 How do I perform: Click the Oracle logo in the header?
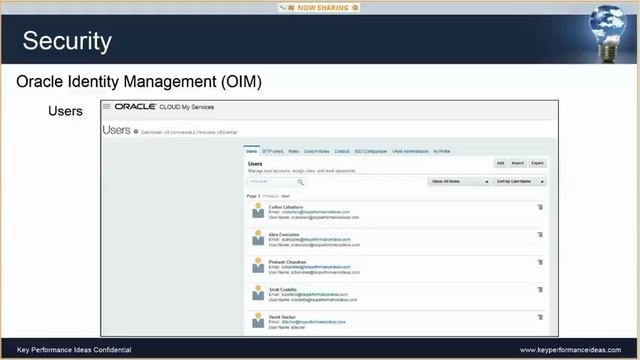(x=135, y=107)
